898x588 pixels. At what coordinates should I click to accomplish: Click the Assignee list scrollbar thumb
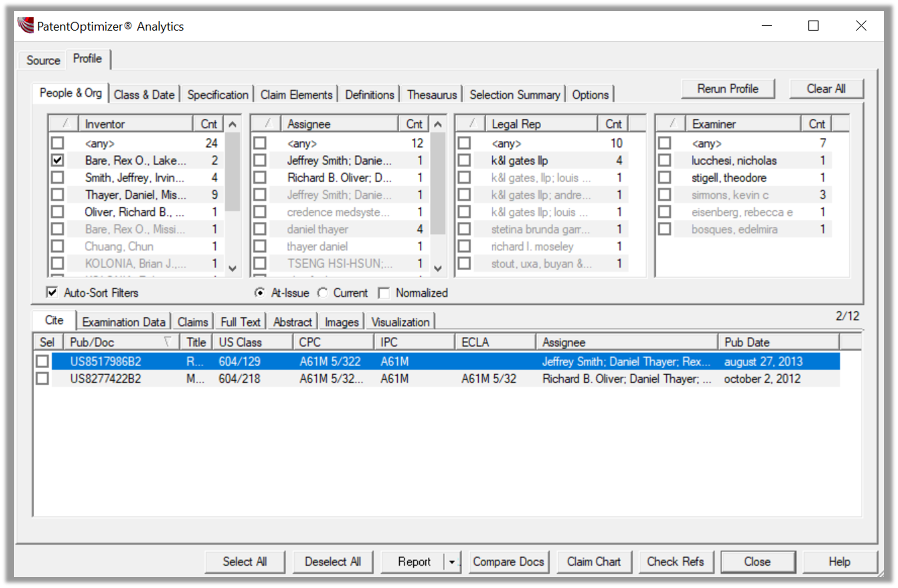438,184
